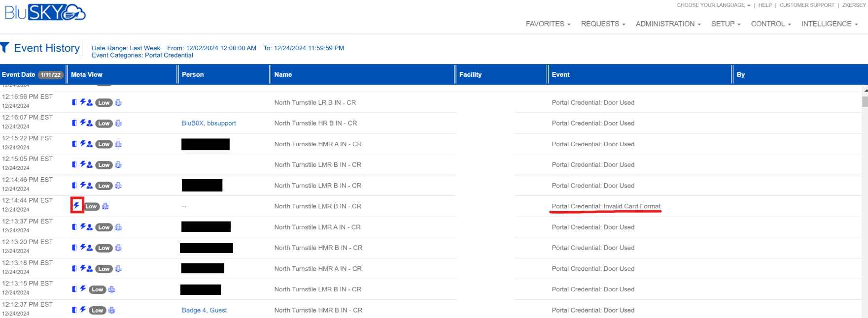Viewport: 868px width, 318px height.
Task: Click the lightning bolt icon in the 12:14:44 PM row
Action: pos(76,205)
